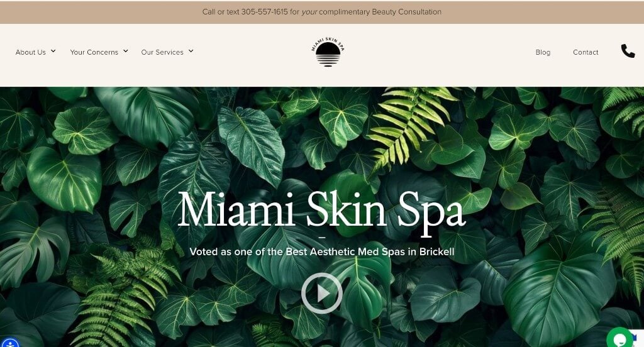Click the Beauty Consultation banner text
Viewport: 644px width, 347px height.
407,12
